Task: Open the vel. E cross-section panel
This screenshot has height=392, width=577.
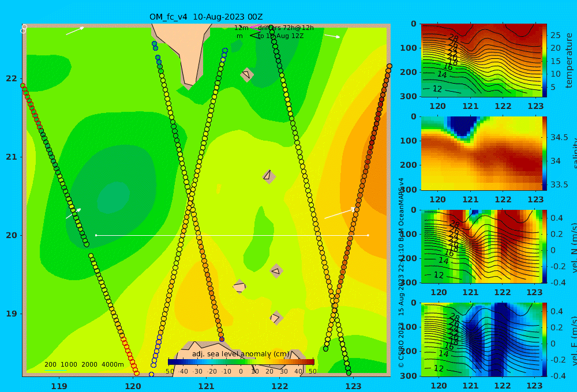Action: (482, 340)
